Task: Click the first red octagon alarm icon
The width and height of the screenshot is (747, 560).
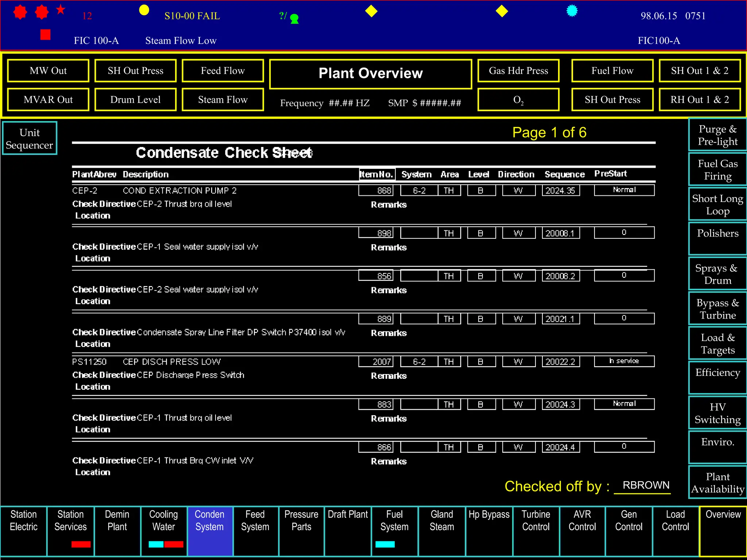Action: [x=20, y=12]
